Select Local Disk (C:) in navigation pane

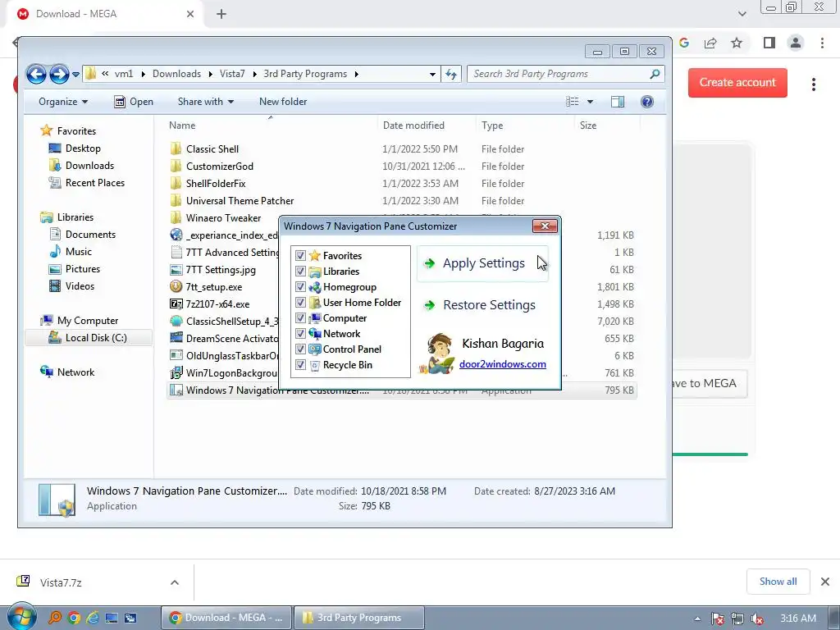(89, 338)
